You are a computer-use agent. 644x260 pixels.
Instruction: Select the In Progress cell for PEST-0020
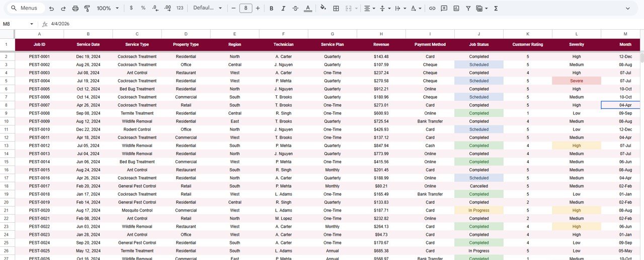pyautogui.click(x=479, y=210)
